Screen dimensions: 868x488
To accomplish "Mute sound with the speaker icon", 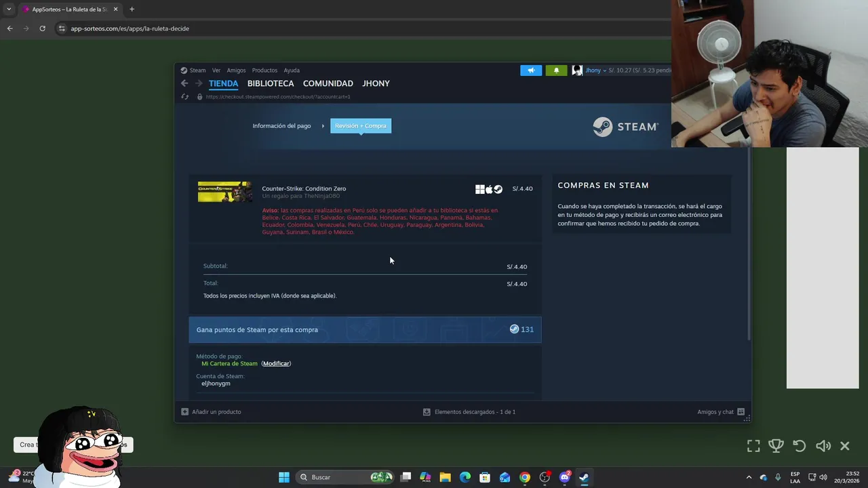I will 823,446.
